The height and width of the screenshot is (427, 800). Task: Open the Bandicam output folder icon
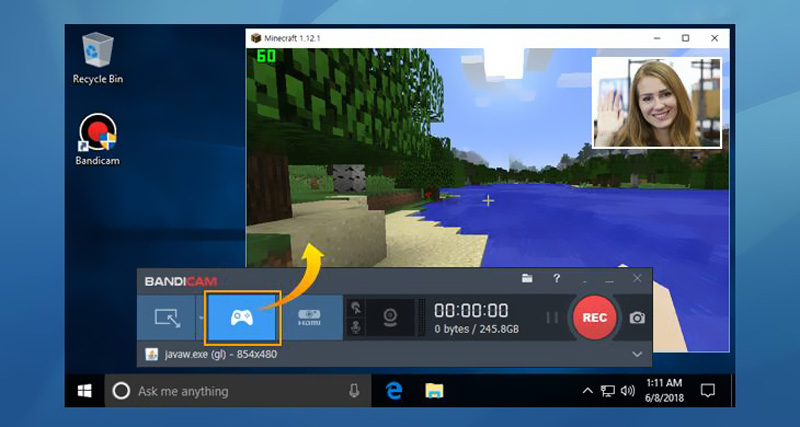[x=527, y=279]
